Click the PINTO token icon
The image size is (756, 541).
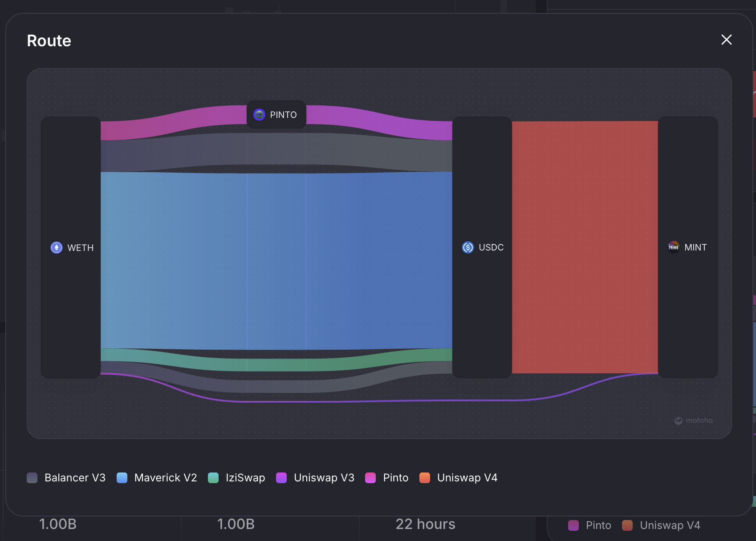pos(259,115)
